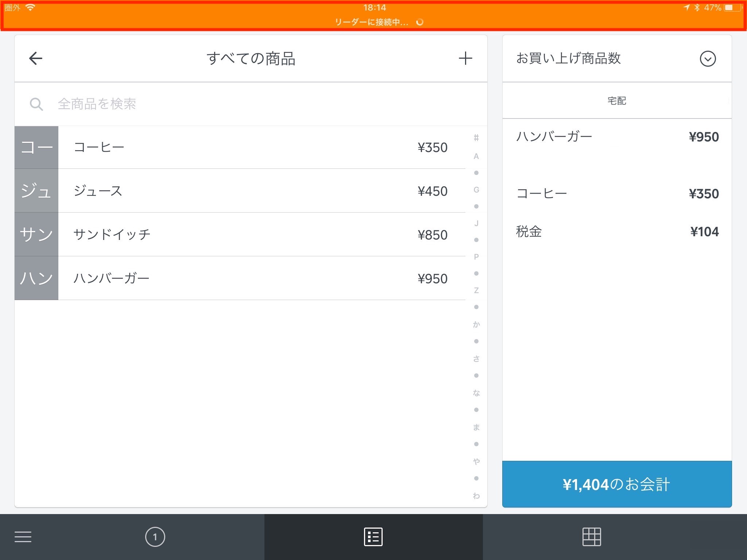Open the 宅配 dining option selector
This screenshot has width=747, height=560.
tap(616, 101)
